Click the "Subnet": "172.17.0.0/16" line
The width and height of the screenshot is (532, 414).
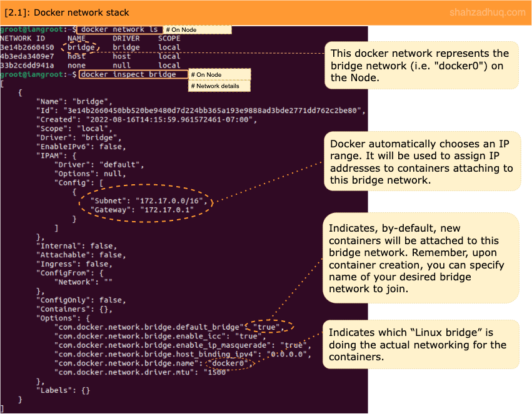tap(149, 201)
